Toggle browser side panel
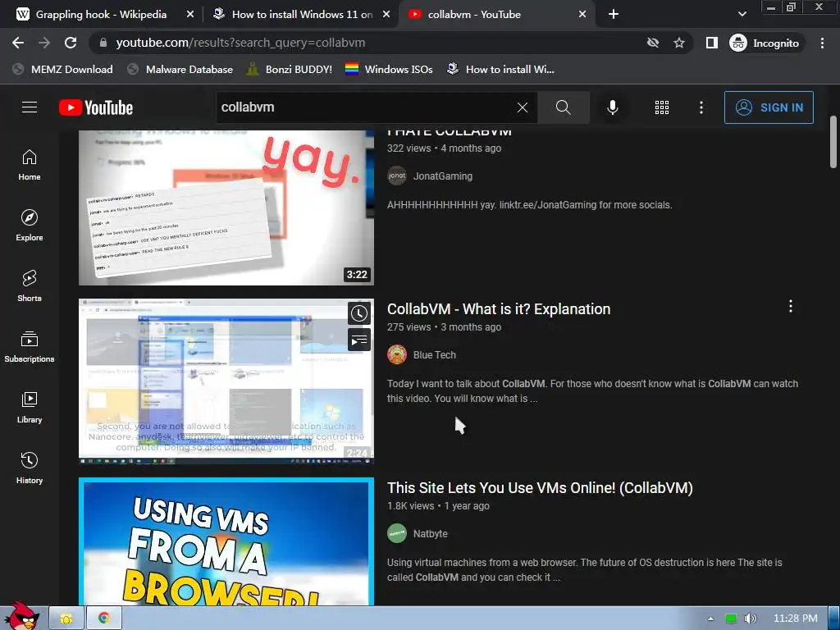Viewport: 840px width, 630px height. coord(712,43)
